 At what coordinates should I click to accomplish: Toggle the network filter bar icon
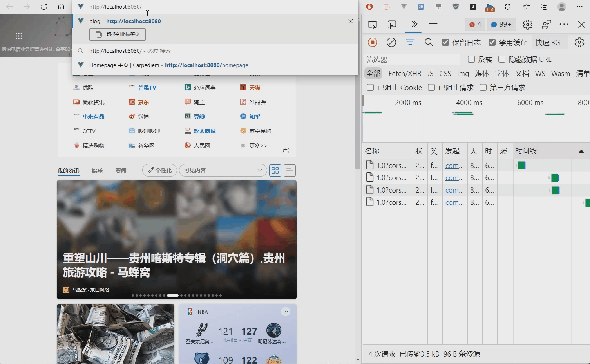coord(410,42)
